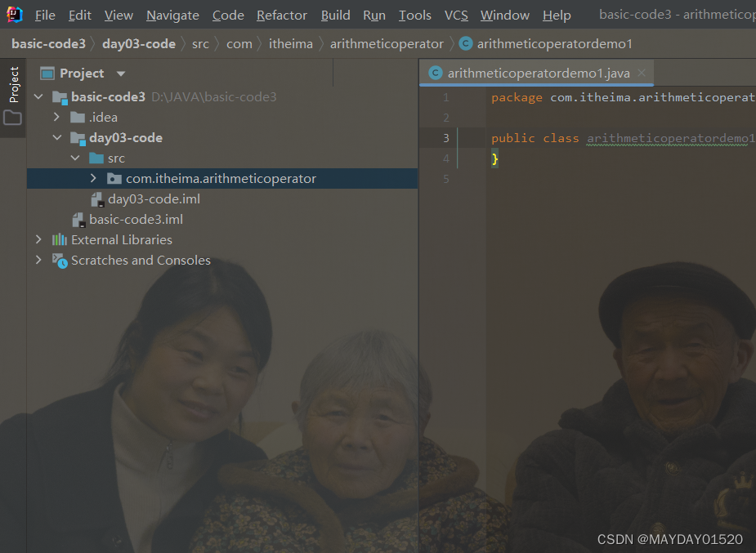Open the Code menu

[228, 16]
